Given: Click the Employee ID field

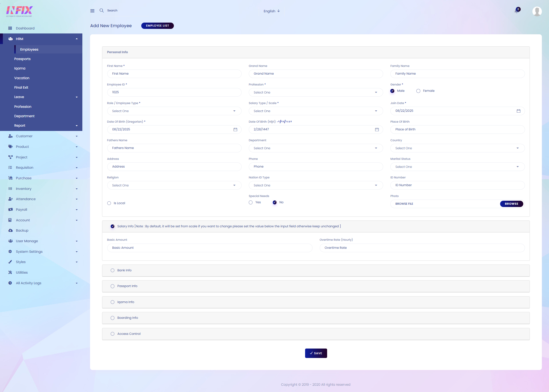Looking at the screenshot, I should click(174, 92).
